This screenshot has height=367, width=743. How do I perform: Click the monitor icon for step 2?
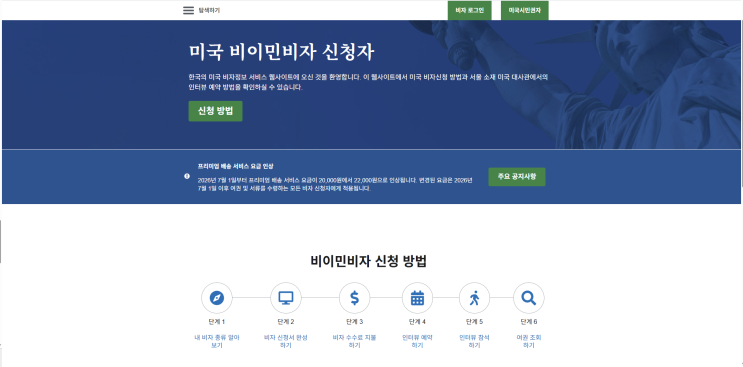(286, 298)
